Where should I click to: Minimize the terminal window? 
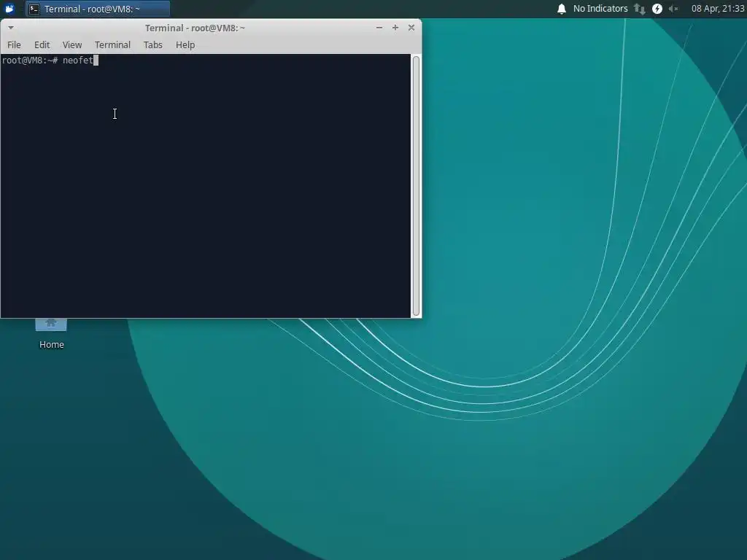(x=379, y=28)
